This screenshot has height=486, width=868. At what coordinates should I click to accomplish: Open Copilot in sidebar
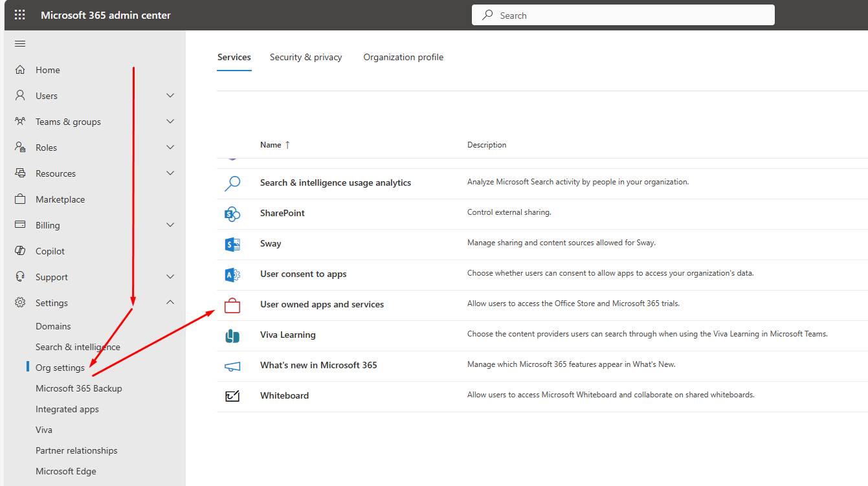tap(50, 251)
